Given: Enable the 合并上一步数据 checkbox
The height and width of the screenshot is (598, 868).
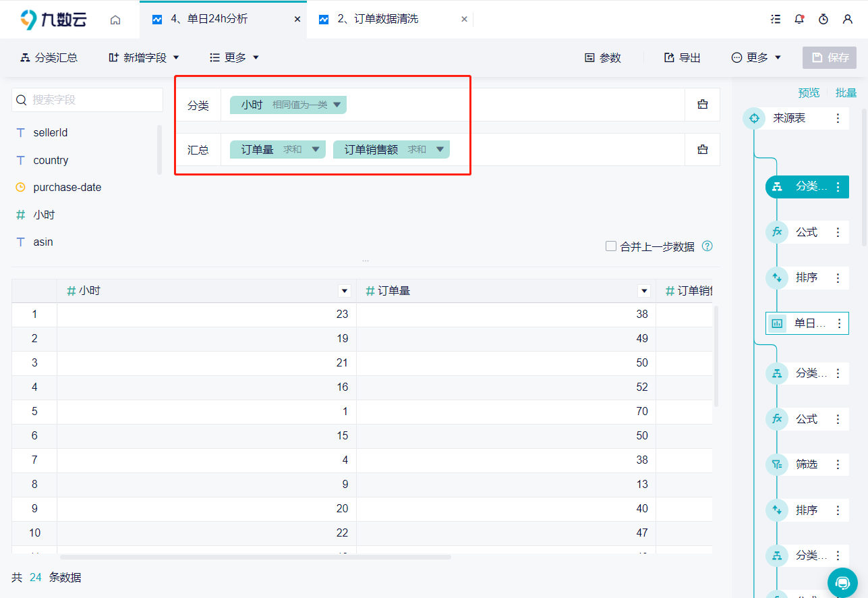Looking at the screenshot, I should (611, 246).
